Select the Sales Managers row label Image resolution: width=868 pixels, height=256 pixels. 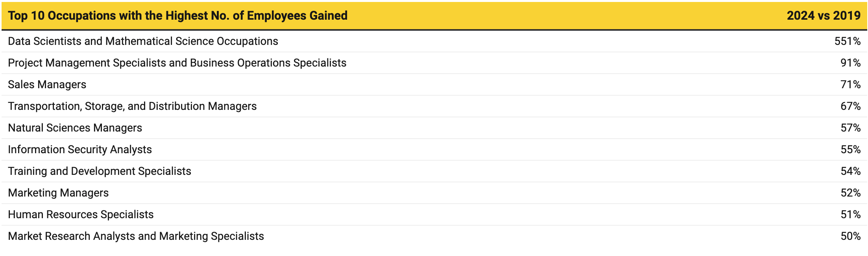[x=47, y=85]
